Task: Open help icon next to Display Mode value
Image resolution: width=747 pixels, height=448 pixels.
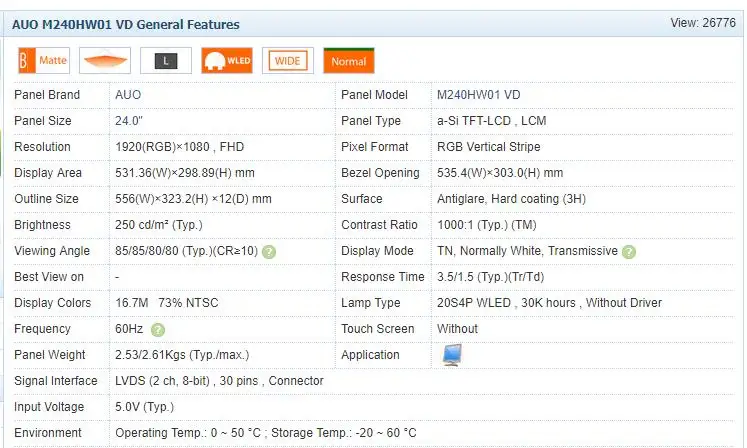Action: point(629,252)
